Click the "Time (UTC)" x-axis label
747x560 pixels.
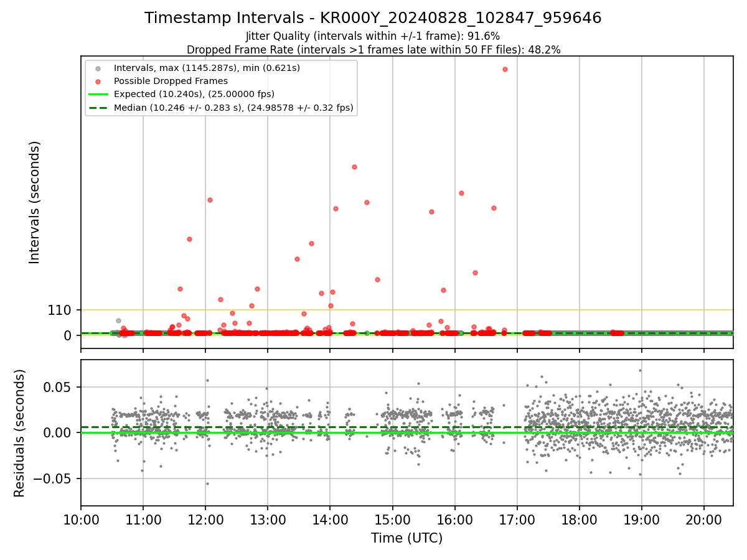tap(406, 538)
